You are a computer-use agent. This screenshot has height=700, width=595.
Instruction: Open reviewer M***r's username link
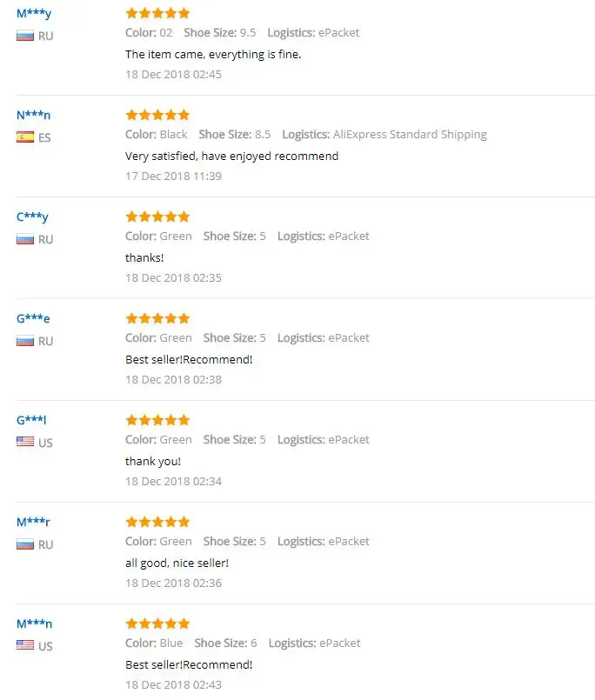[34, 523]
